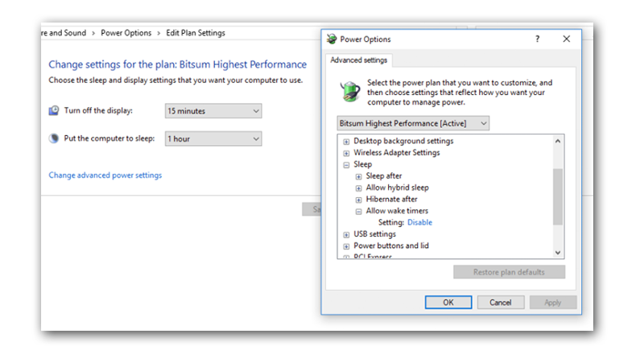
Task: Click Power Options in the breadcrumb
Action: [126, 33]
